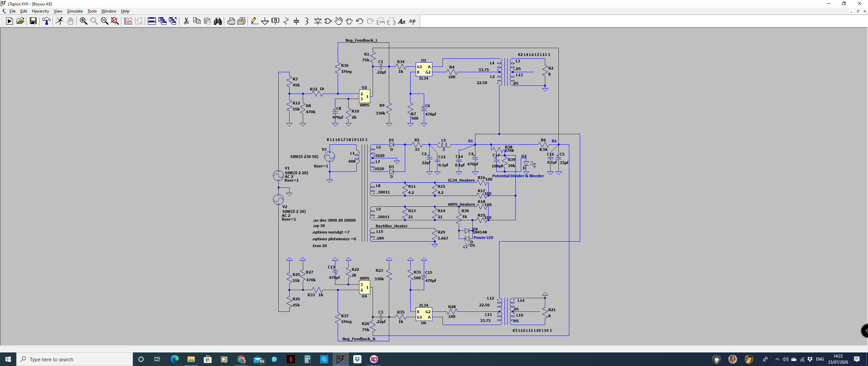Select the Drag hand tool
Screen dimensions: 868x366
click(349, 21)
